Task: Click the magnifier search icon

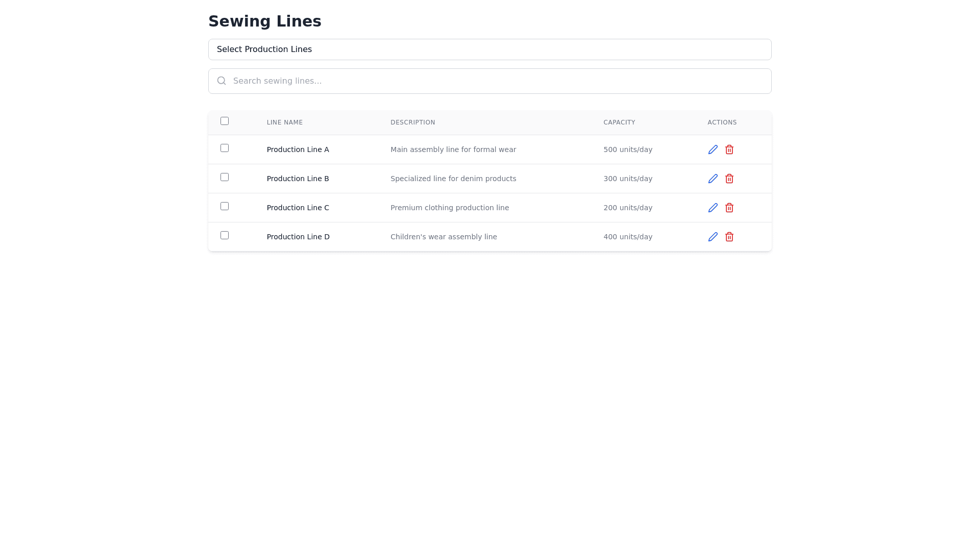Action: tap(221, 81)
